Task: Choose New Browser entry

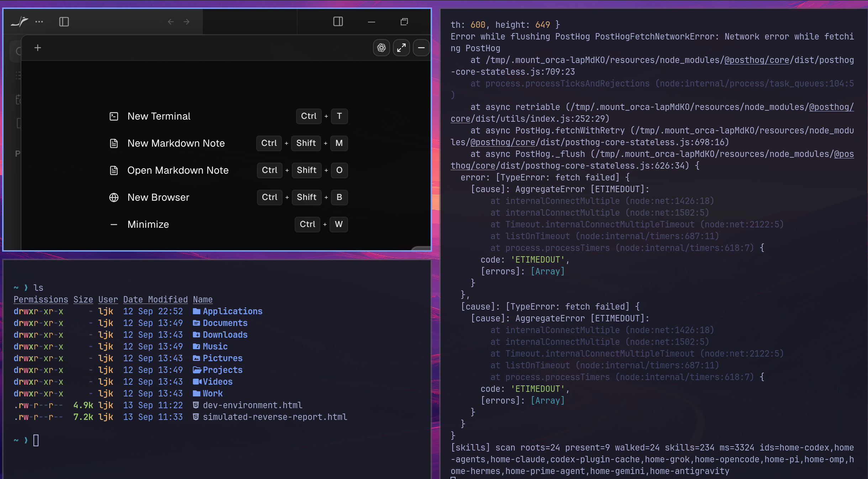Action: pos(228,197)
